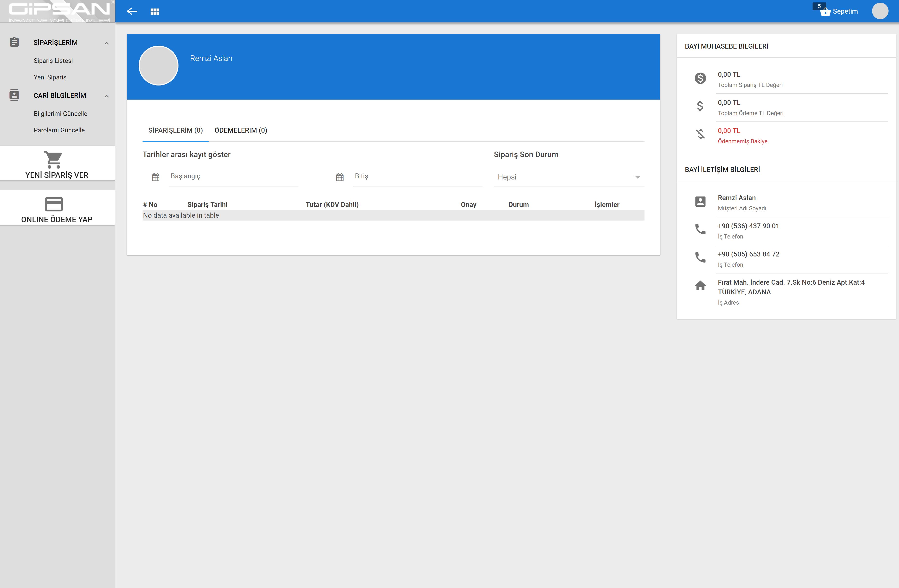Click the Toplam Ödeme dollar sign icon

[x=700, y=106]
